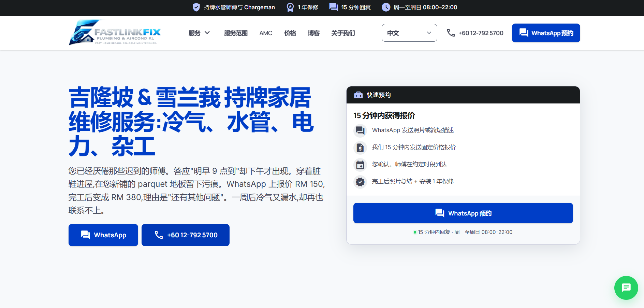Click the hero +60 12-792 5700 call button
The image size is (644, 308).
pos(186,235)
